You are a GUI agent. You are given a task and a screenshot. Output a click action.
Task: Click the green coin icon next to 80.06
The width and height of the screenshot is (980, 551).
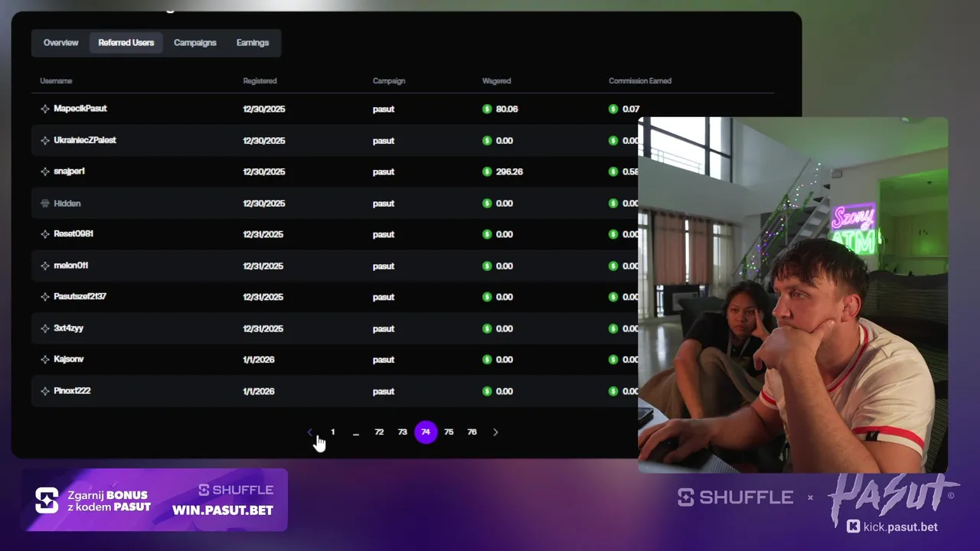point(487,109)
